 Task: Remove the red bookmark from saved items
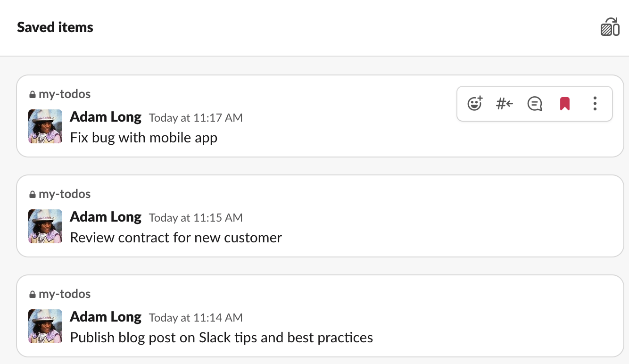tap(565, 103)
